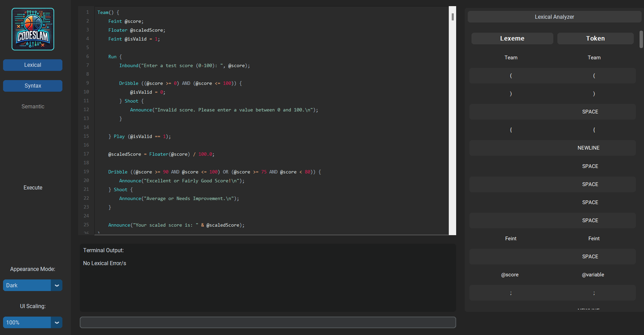Click the 'Excellent or Fairly Good Score' line
644x335 pixels.
click(x=182, y=181)
